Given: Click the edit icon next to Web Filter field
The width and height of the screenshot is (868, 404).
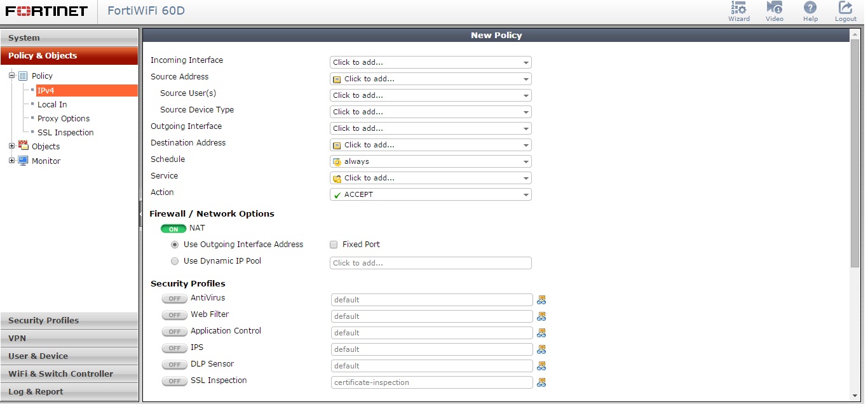Looking at the screenshot, I should click(541, 316).
